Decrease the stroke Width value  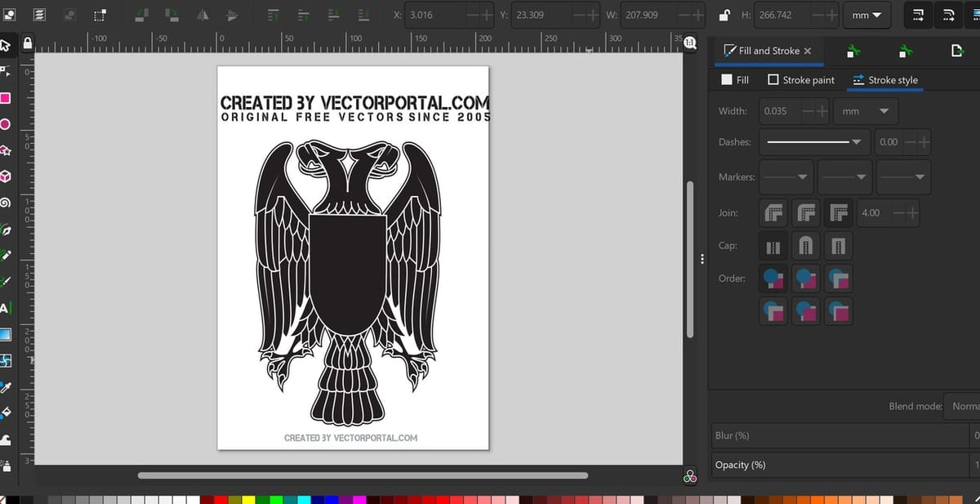808,111
